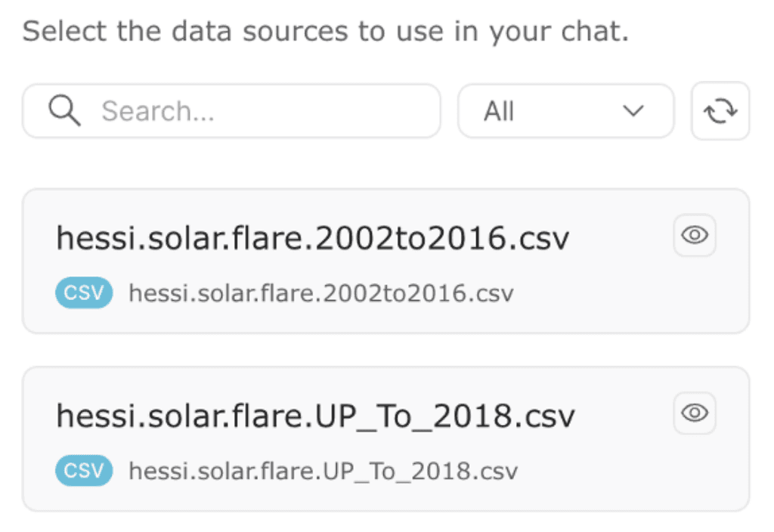Expand the file type filter selector
The image size is (774, 532).
click(x=565, y=110)
